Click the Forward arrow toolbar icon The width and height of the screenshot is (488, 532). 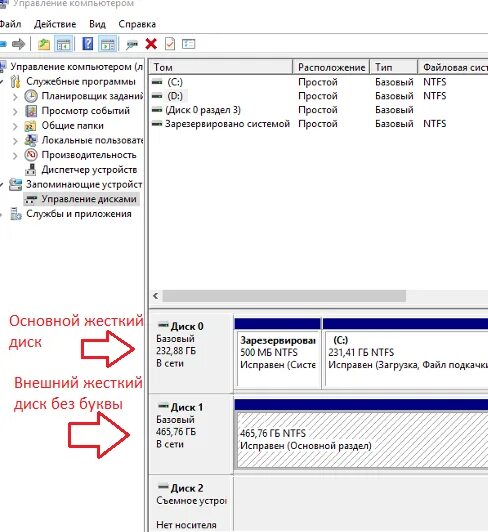pos(18,44)
